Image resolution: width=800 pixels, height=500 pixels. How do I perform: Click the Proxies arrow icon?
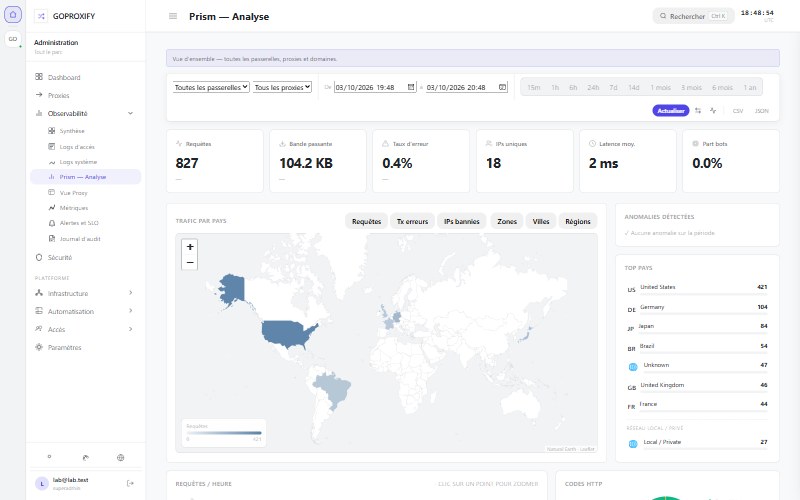click(39, 95)
